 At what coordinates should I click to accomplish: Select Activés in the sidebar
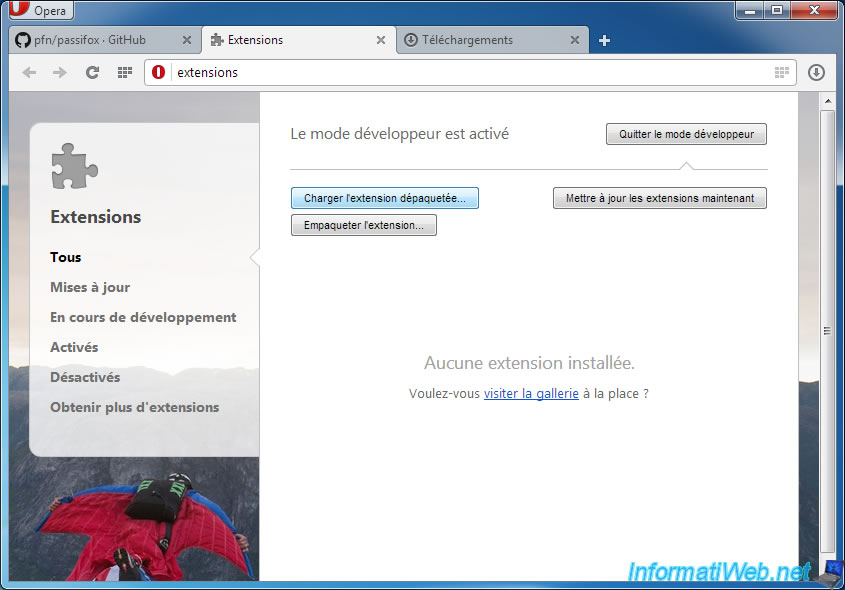74,348
